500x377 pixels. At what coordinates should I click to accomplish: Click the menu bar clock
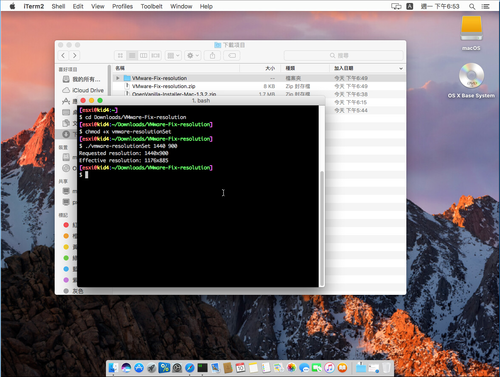[x=440, y=6]
